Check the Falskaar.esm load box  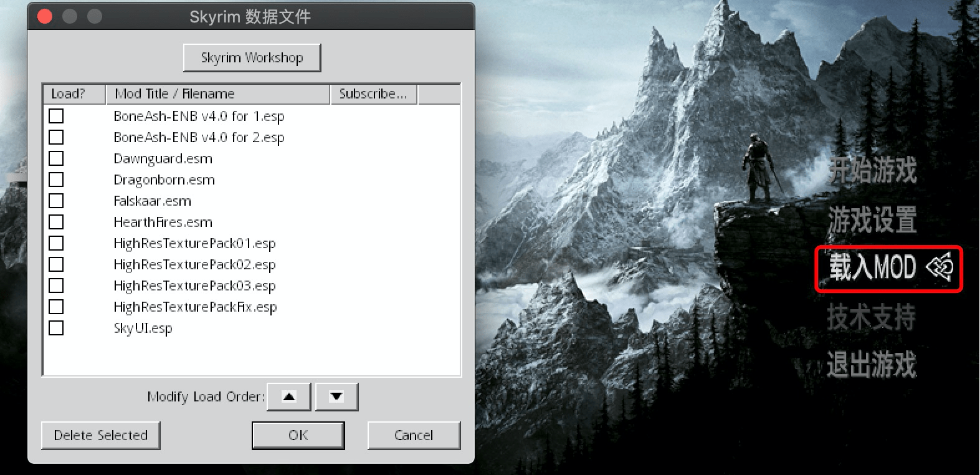click(x=56, y=201)
